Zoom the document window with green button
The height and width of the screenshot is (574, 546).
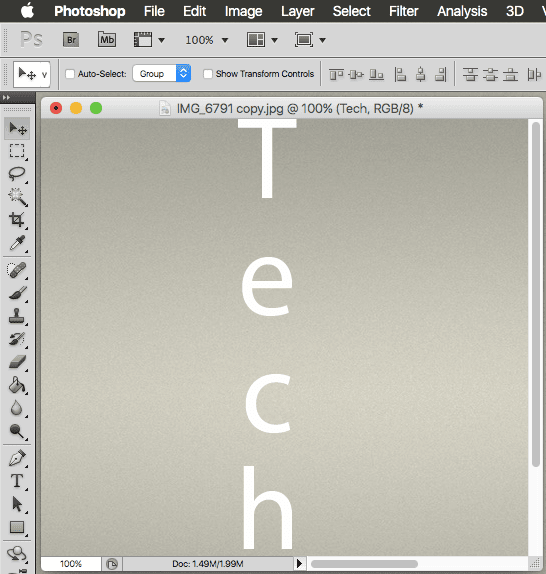(96, 108)
